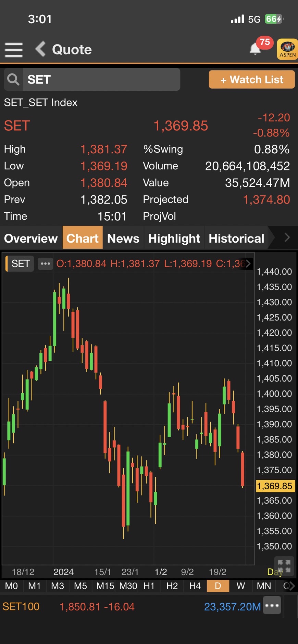Tap the Prev value 1,382.05

pyautogui.click(x=103, y=199)
